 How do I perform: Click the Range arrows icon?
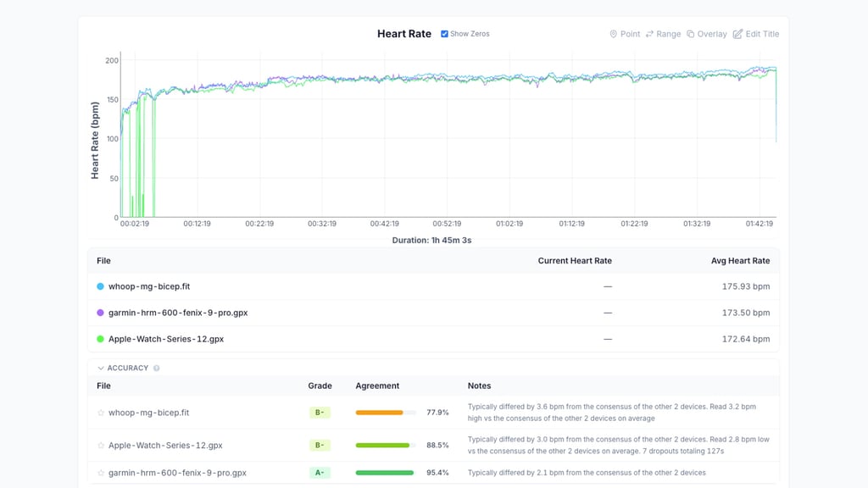[649, 34]
